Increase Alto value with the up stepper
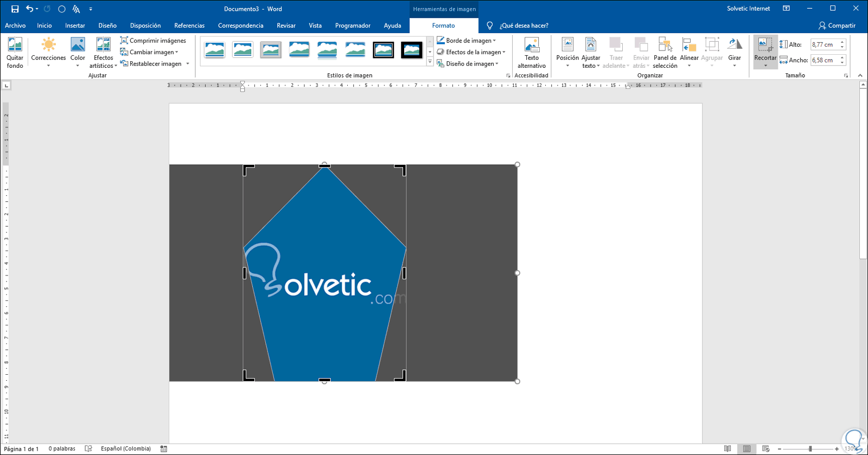Image resolution: width=868 pixels, height=455 pixels. pos(842,42)
